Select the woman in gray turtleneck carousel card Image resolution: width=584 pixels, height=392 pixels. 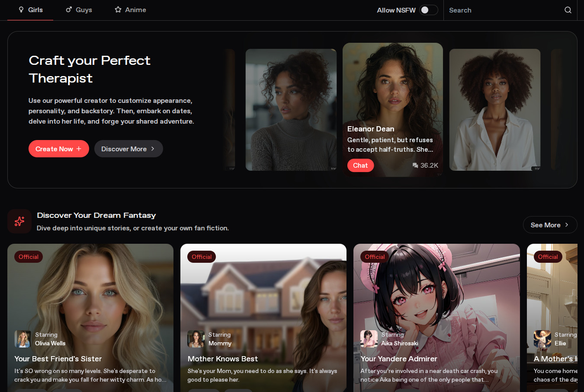tap(291, 110)
